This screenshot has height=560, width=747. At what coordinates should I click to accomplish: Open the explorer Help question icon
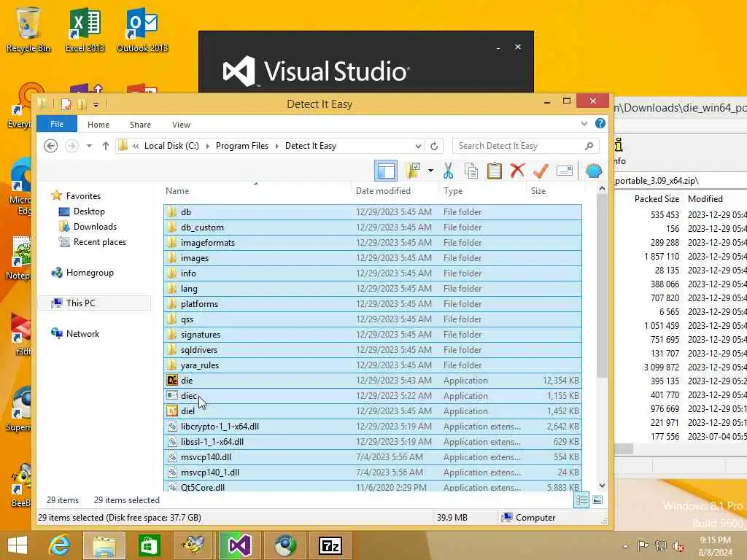click(x=600, y=124)
